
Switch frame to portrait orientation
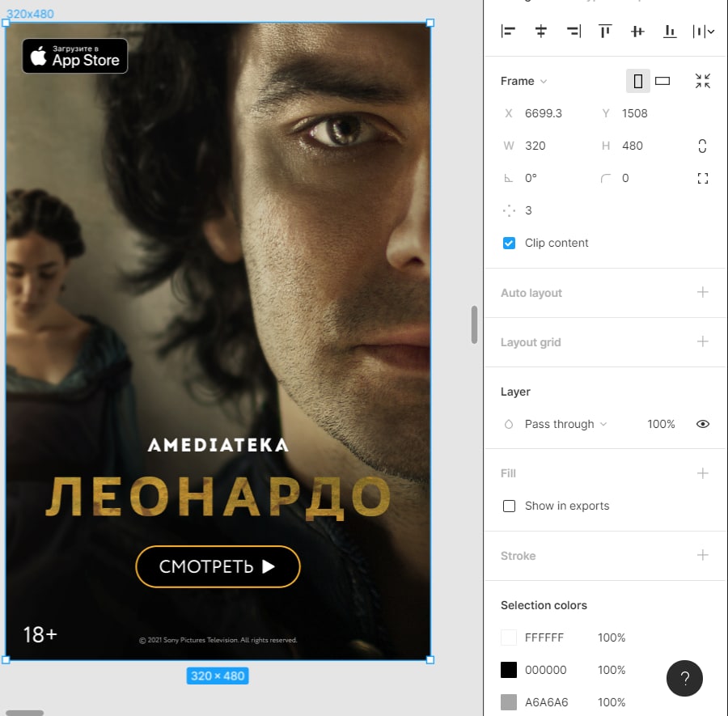pyautogui.click(x=638, y=81)
